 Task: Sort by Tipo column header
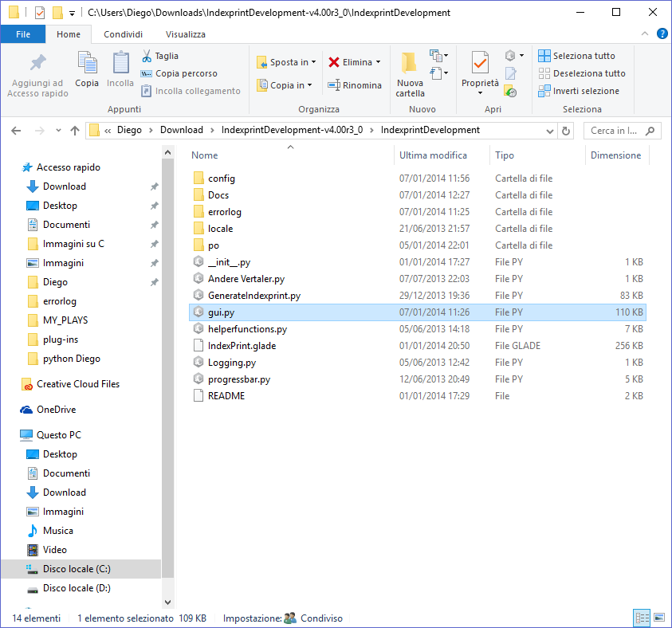(x=505, y=155)
